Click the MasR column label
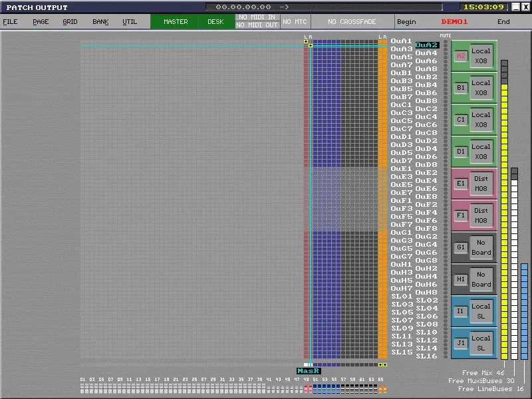Viewport: 532px width, 399px height. click(309, 371)
